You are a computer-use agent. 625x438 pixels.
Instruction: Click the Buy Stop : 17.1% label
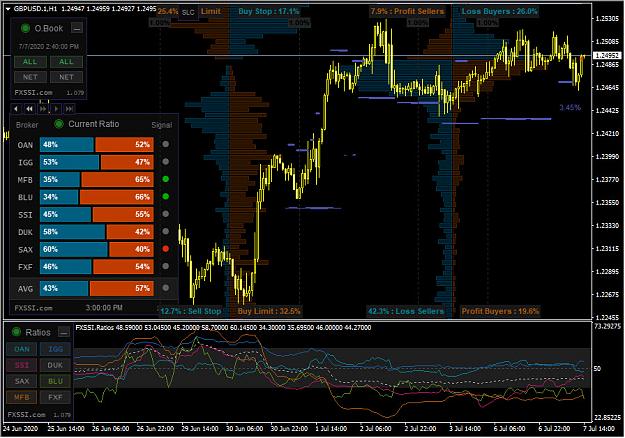[x=269, y=11]
